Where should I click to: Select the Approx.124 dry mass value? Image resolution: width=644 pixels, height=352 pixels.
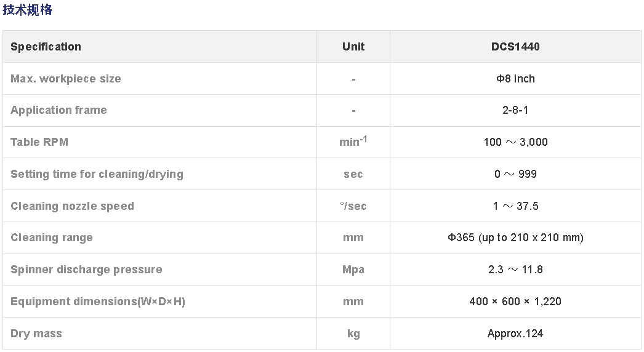pyautogui.click(x=515, y=334)
